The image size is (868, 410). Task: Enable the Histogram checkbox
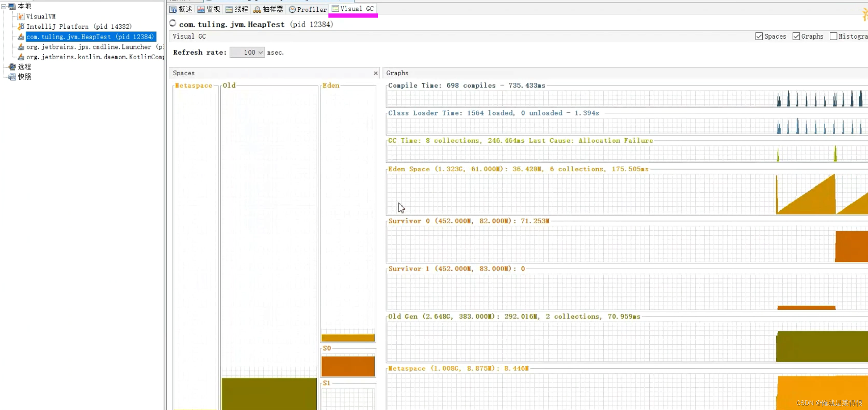[834, 36]
